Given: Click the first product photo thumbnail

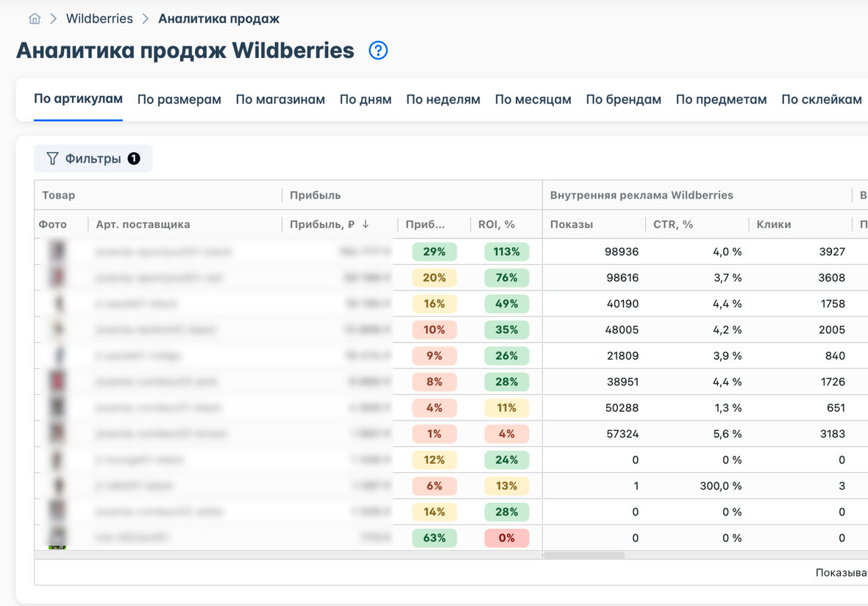Looking at the screenshot, I should 57,252.
